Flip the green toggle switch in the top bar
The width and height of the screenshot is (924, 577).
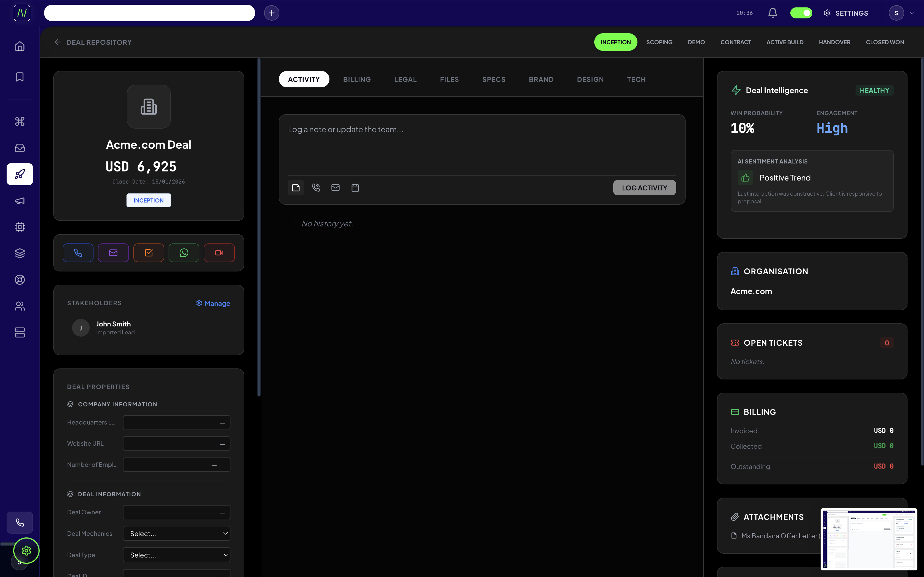tap(801, 13)
